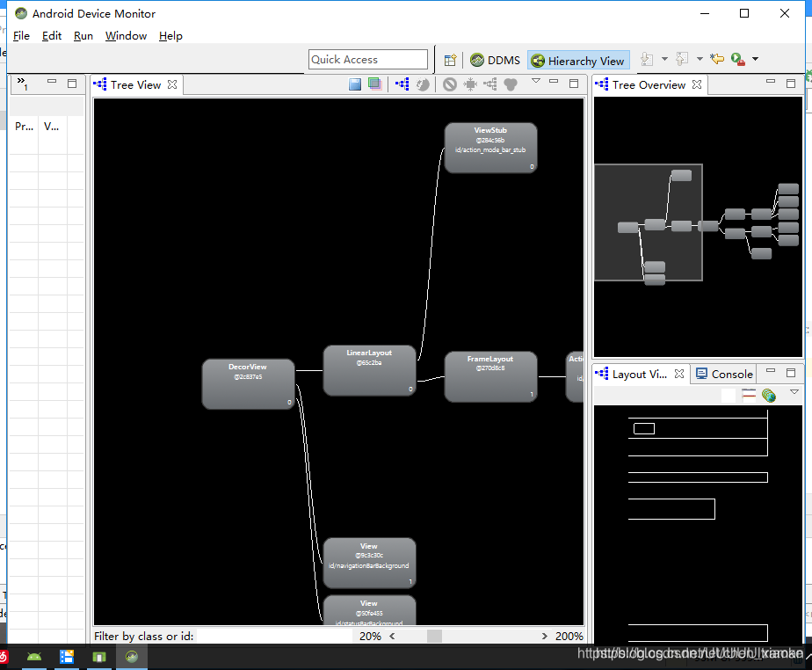812x670 pixels.
Task: Open the Tree View panel view menu
Action: [536, 81]
